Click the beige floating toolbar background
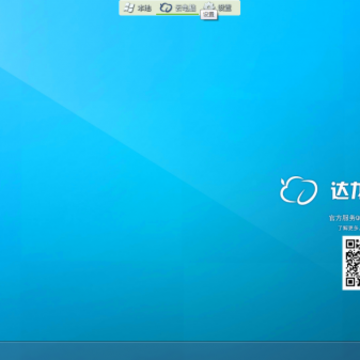The height and width of the screenshot is (360, 360). [x=179, y=8]
